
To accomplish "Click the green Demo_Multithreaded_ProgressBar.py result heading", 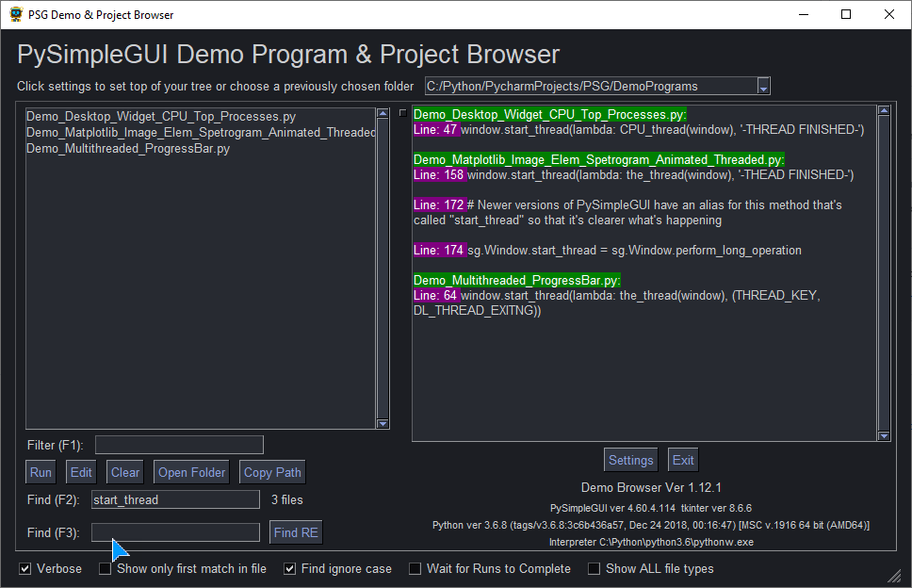I will point(516,281).
